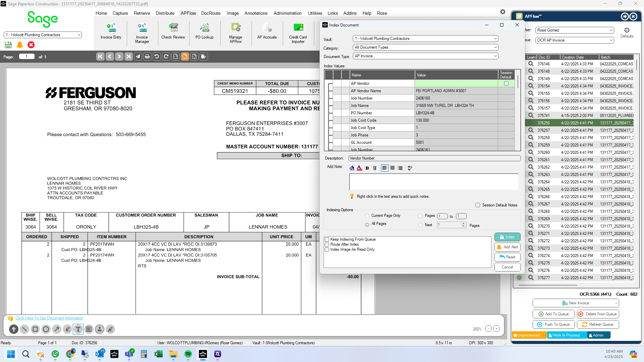Select the rectangle annotation tool
The image size is (644, 362).
(x=35, y=329)
